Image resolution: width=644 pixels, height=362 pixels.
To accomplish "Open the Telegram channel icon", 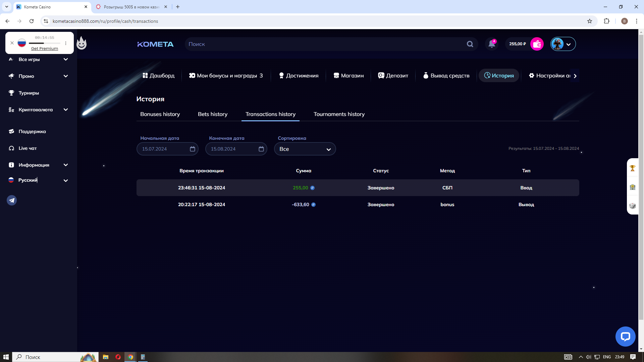I will click(12, 200).
